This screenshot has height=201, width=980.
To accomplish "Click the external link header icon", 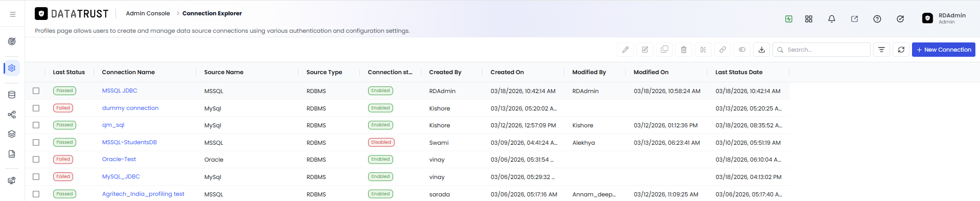I will [x=854, y=19].
